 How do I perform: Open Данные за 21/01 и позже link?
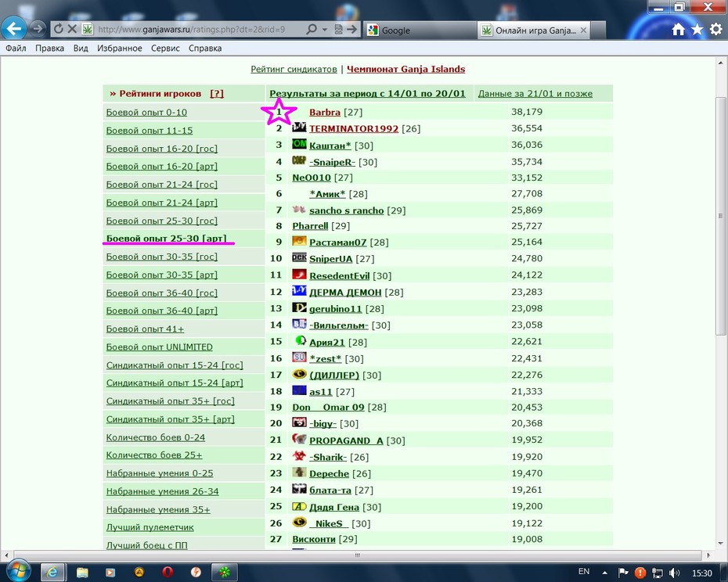click(535, 93)
